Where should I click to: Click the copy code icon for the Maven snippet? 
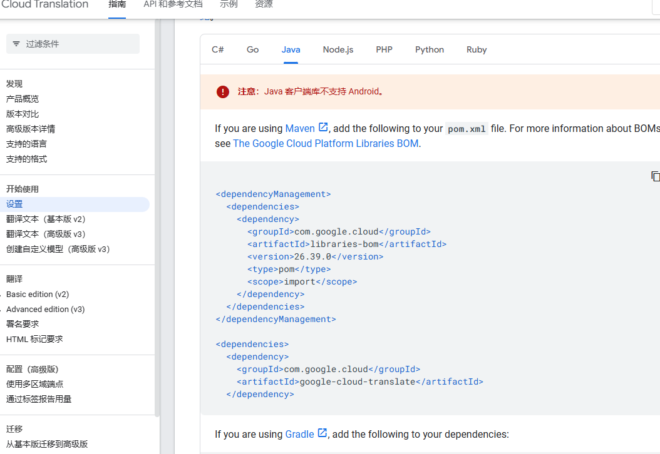click(655, 176)
